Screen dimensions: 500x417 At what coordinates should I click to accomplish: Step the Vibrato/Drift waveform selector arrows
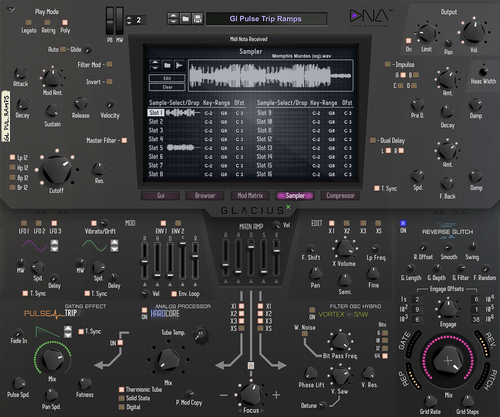114,245
